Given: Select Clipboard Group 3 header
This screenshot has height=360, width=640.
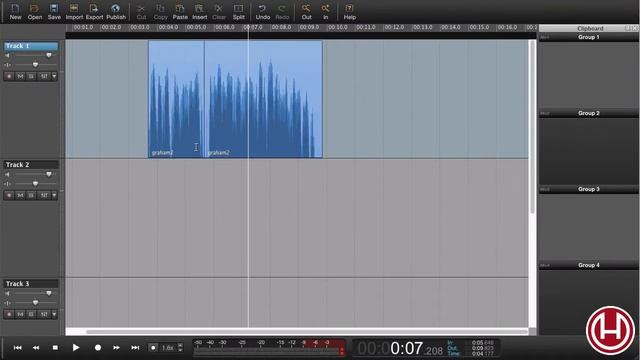Looking at the screenshot, I should point(589,189).
